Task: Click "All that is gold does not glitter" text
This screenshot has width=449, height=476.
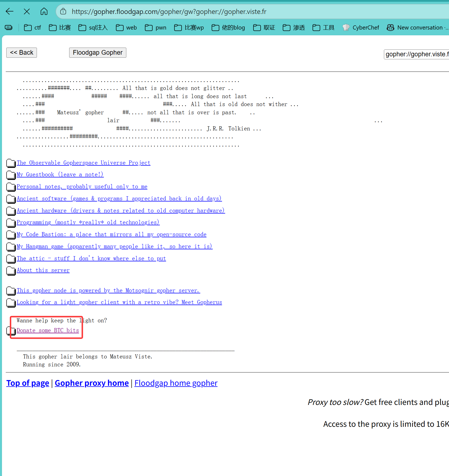Action: (x=174, y=88)
